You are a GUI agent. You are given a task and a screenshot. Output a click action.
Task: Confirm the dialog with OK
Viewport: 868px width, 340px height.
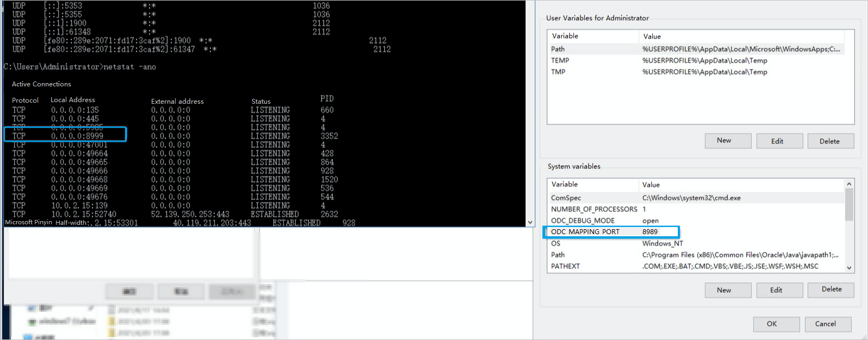776,324
